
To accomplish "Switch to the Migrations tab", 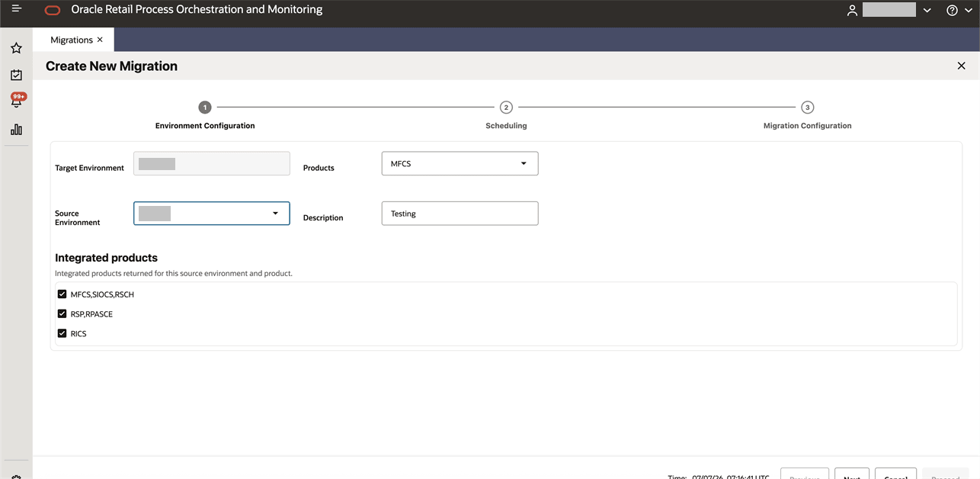I will point(72,40).
